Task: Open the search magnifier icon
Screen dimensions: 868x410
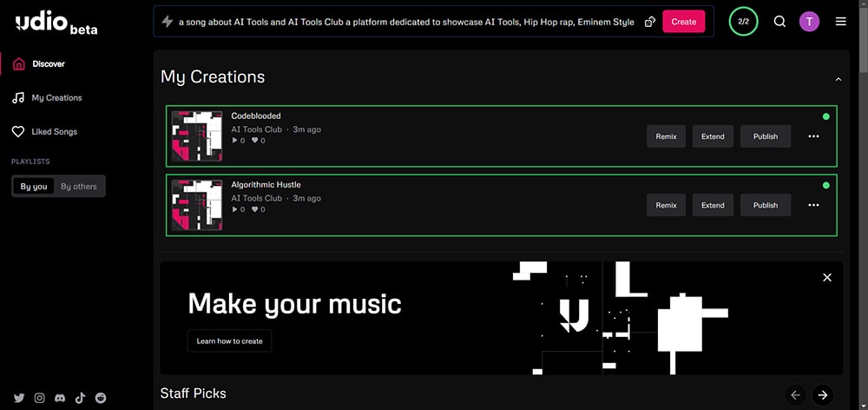Action: point(779,22)
